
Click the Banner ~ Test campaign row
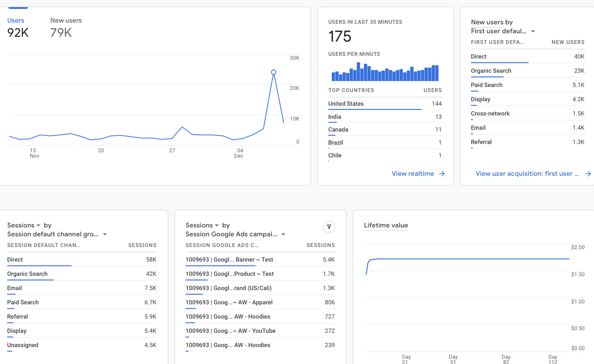click(x=260, y=259)
